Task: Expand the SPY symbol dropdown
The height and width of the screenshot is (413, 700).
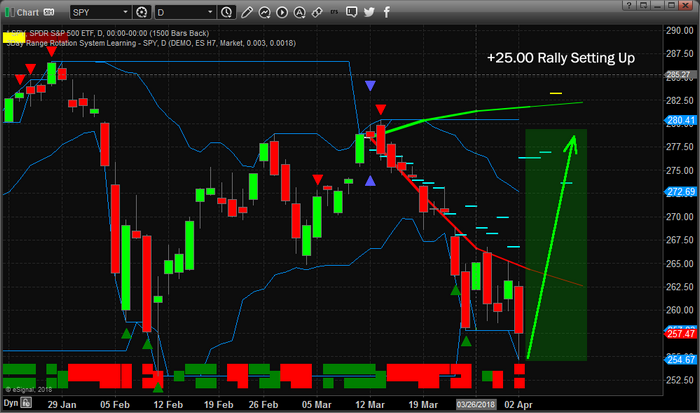Action: [x=126, y=12]
